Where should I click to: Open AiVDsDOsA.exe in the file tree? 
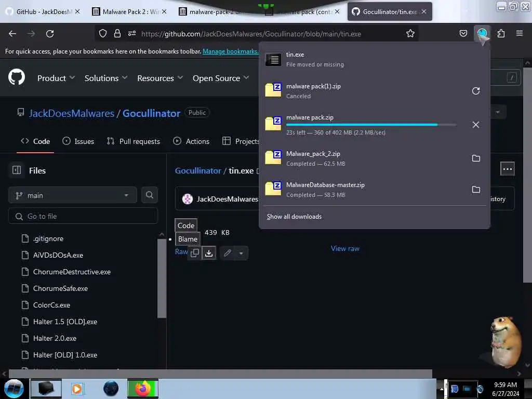pos(58,255)
